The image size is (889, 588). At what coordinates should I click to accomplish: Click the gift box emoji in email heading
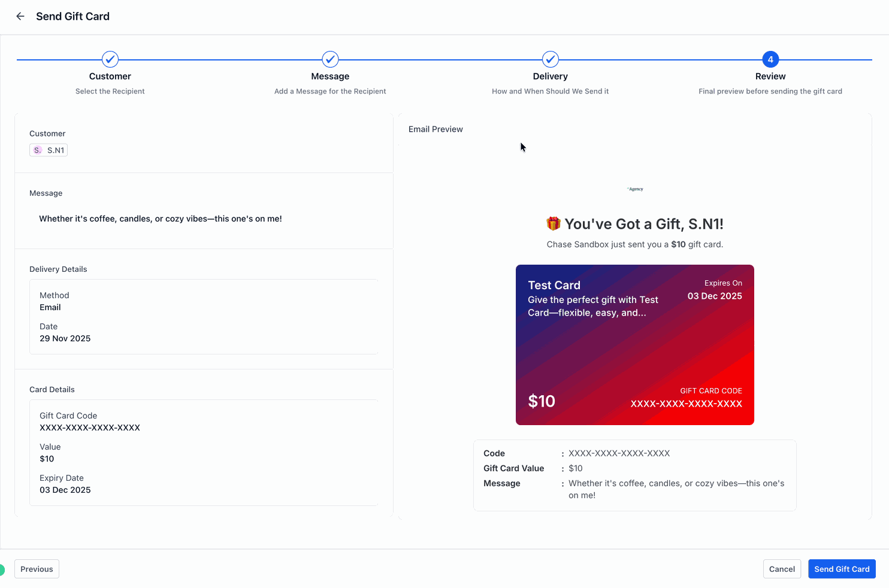point(554,223)
